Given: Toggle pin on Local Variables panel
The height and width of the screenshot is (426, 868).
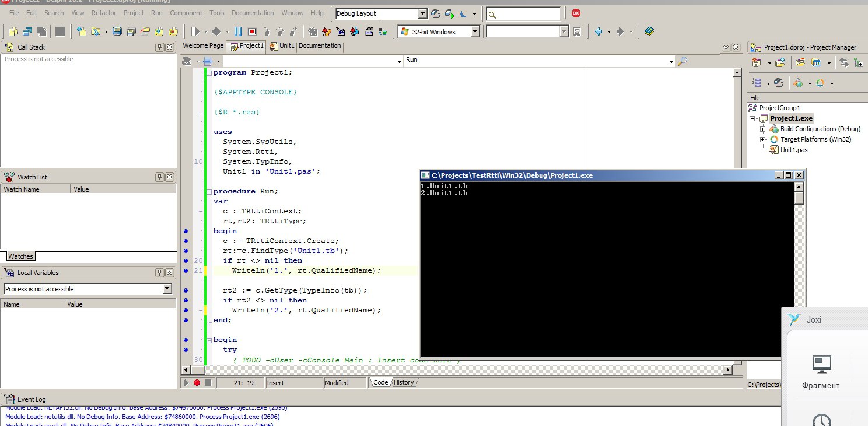Looking at the screenshot, I should tap(159, 273).
